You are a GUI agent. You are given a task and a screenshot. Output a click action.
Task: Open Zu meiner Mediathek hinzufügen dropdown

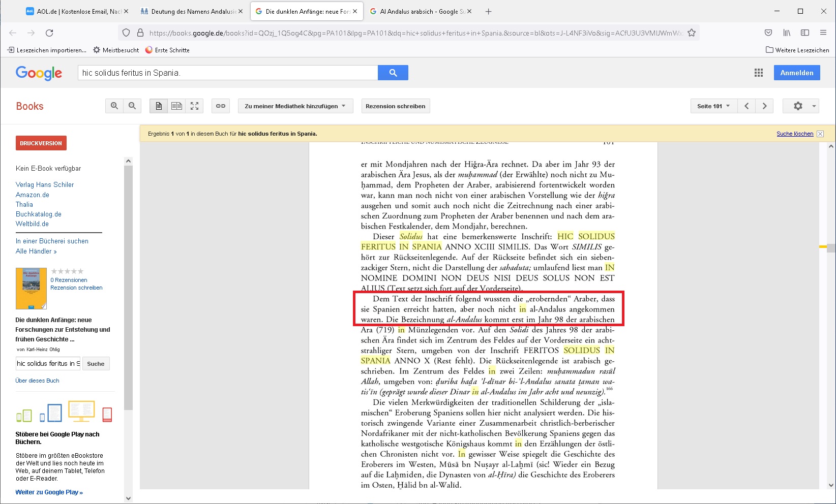coord(295,106)
